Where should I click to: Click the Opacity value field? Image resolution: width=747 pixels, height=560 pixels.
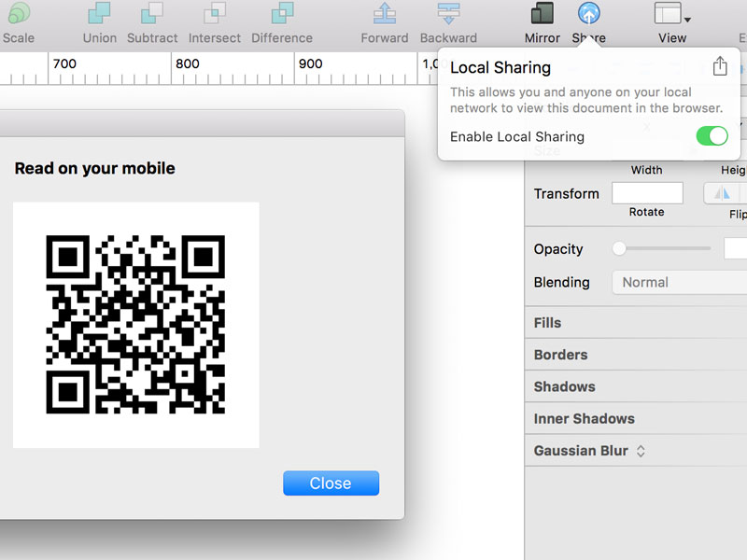coord(735,248)
